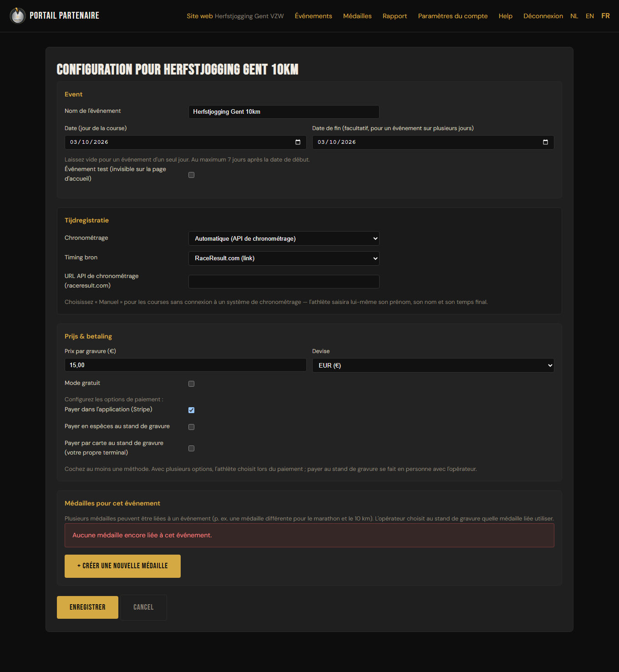
Task: Switch language to EN
Action: click(x=590, y=16)
